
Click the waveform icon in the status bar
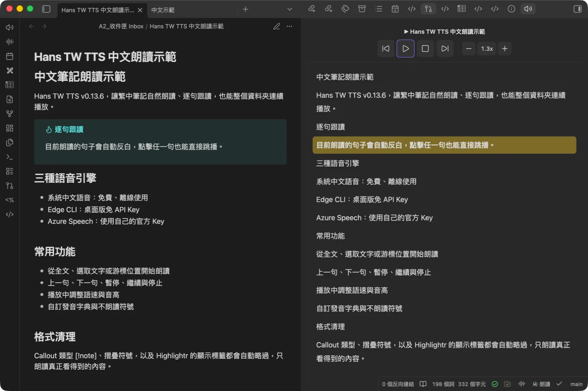pos(522,384)
